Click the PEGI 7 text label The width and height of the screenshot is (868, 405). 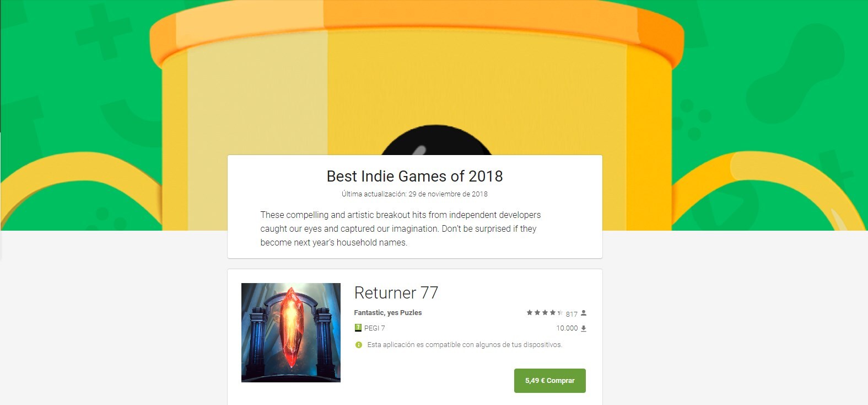point(375,328)
